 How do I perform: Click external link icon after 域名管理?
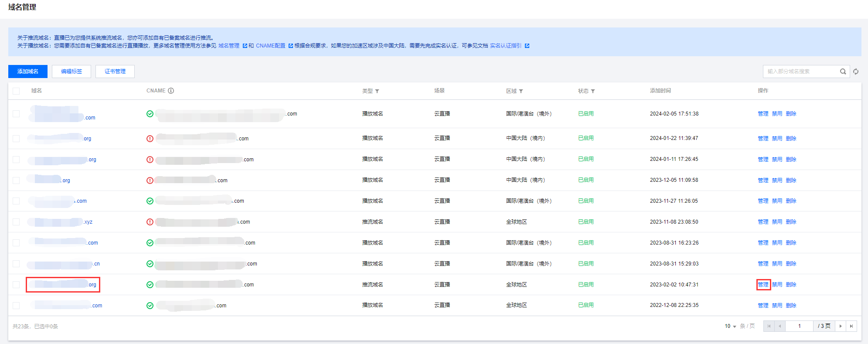pos(245,46)
